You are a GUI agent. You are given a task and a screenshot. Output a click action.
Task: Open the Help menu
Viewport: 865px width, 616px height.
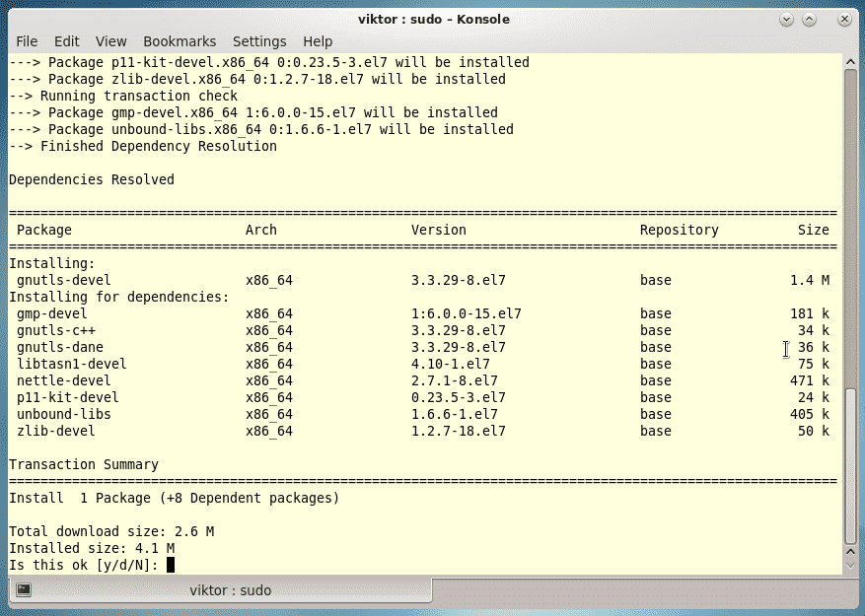click(318, 41)
